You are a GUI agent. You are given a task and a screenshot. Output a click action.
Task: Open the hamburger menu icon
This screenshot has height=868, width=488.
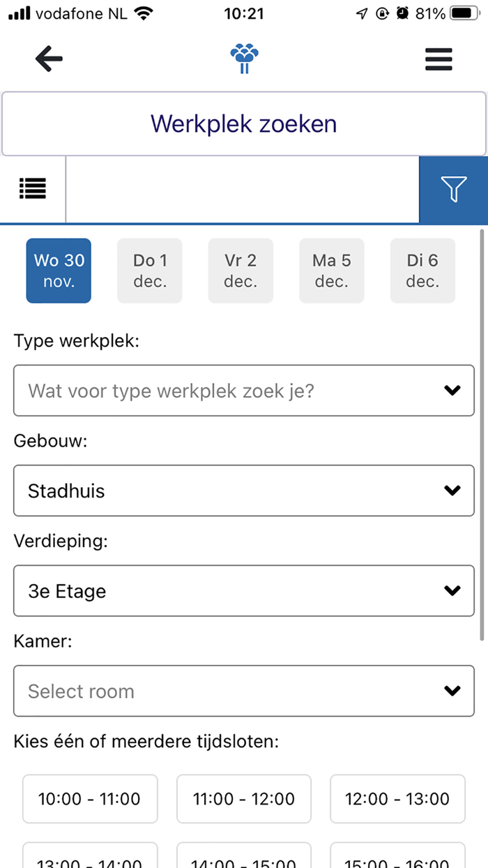tap(439, 59)
